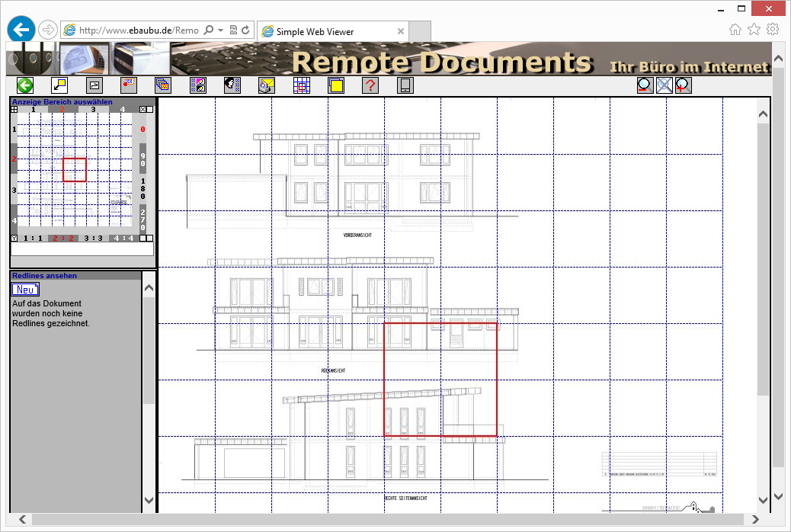This screenshot has height=532, width=791.
Task: Choose the 3:3 view scale
Action: coord(93,239)
